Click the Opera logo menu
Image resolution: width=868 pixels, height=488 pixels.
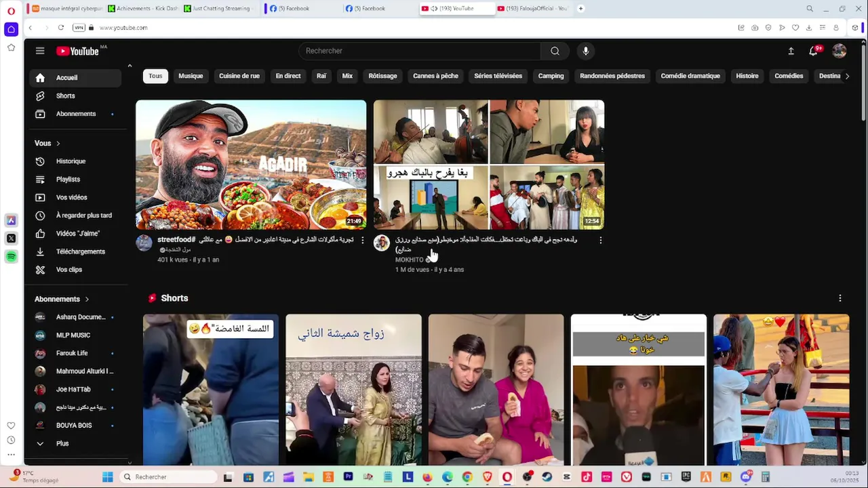tap(11, 11)
